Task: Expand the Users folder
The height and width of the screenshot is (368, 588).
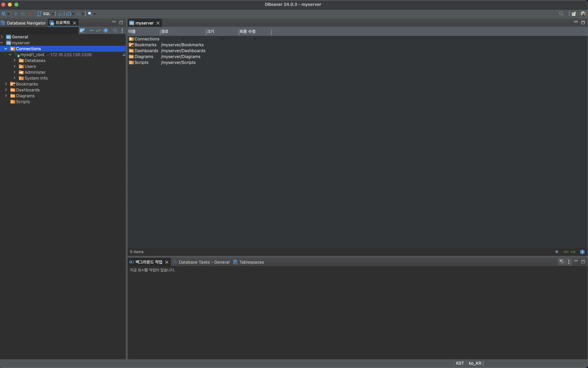Action: [x=14, y=66]
